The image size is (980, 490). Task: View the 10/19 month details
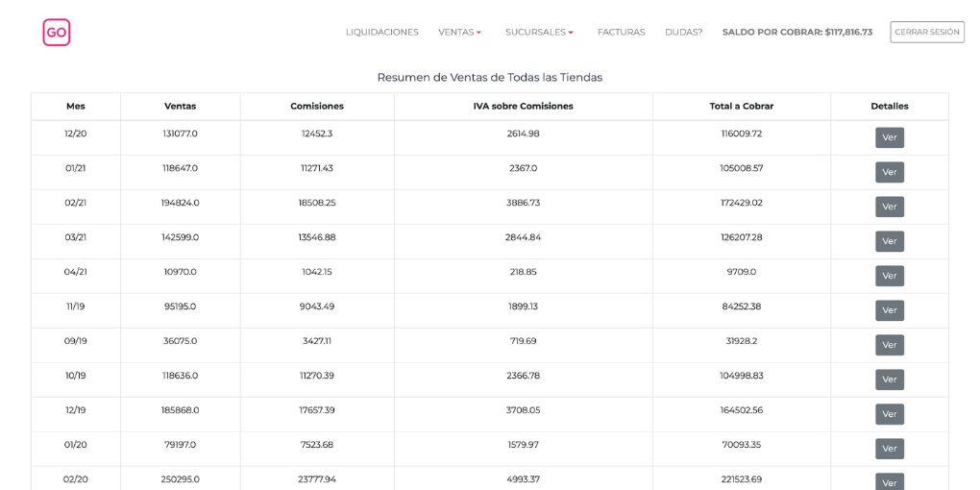tap(889, 380)
